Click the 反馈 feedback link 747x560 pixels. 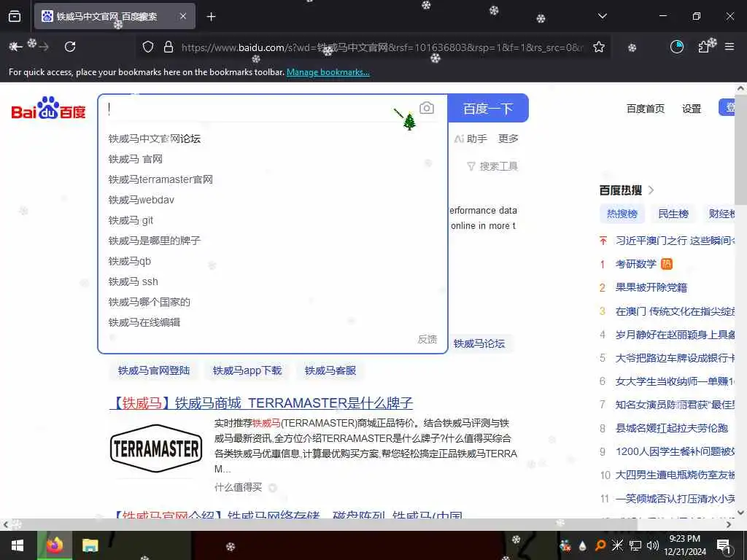(427, 339)
